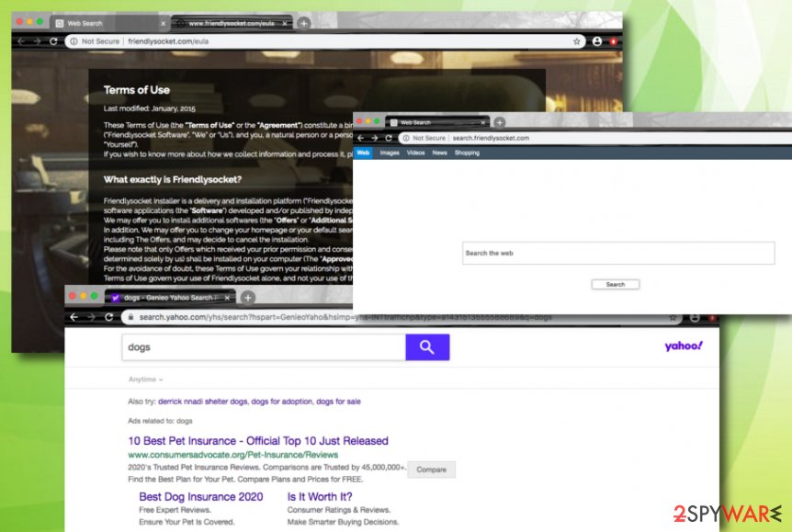Go back in the Yahoo search window
The height and width of the screenshot is (532, 792).
[74, 317]
